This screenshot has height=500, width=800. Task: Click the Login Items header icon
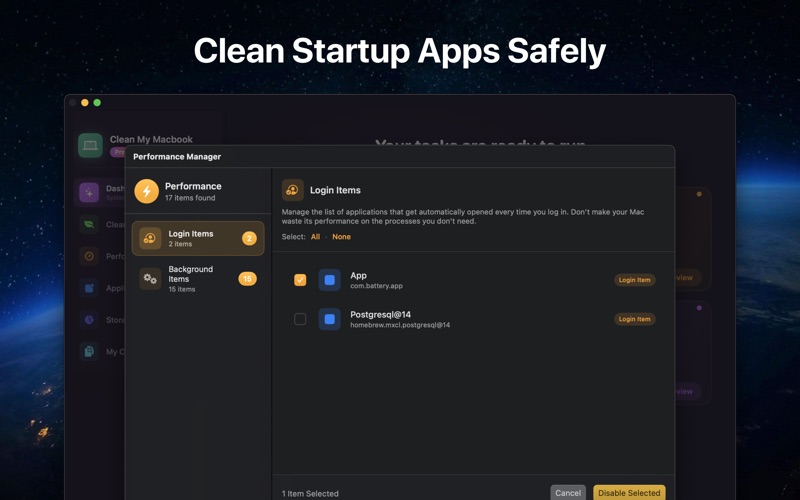click(293, 190)
